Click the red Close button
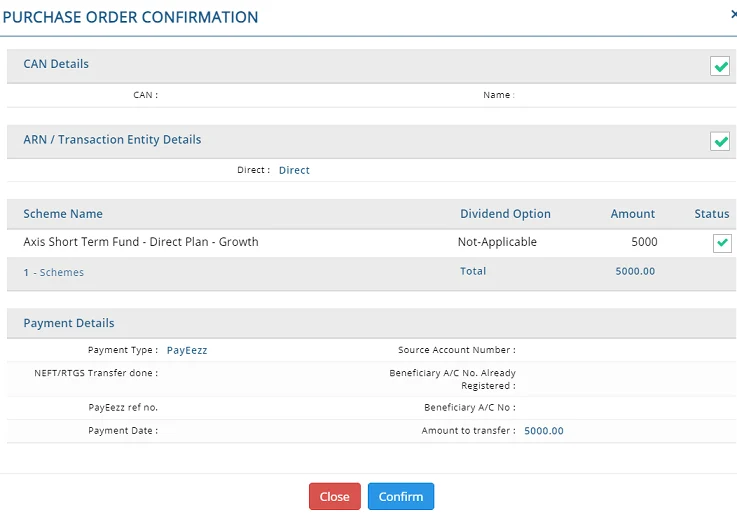The width and height of the screenshot is (737, 517). (334, 497)
